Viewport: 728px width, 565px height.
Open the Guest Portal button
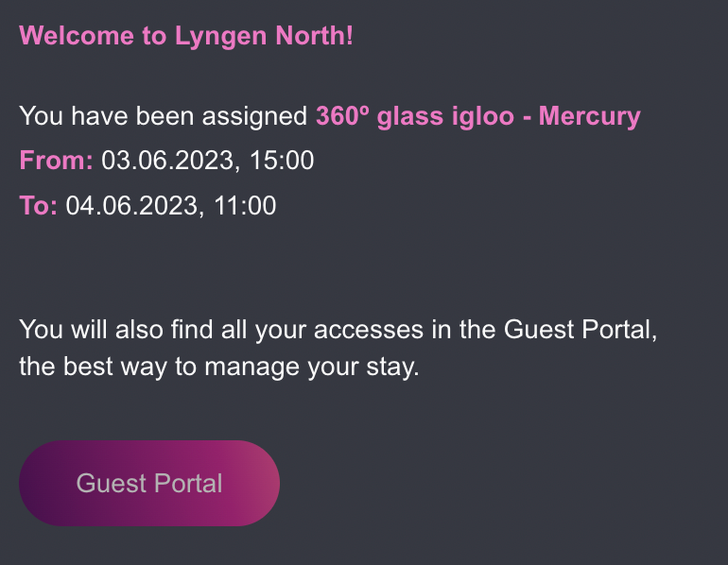pyautogui.click(x=149, y=483)
